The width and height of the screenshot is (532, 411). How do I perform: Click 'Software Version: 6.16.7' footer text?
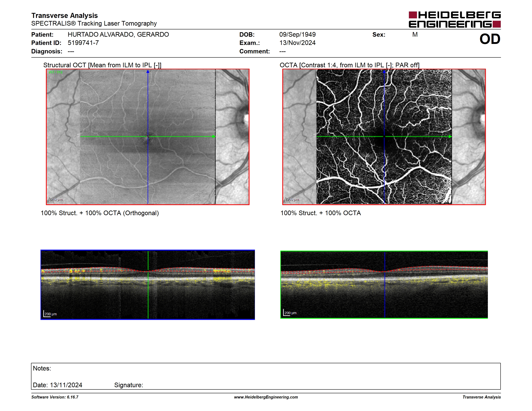pos(55,397)
